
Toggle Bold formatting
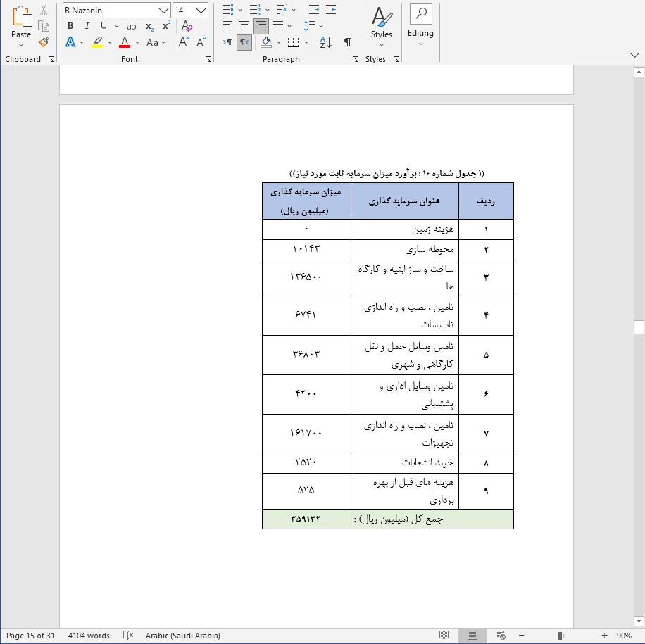coord(70,26)
